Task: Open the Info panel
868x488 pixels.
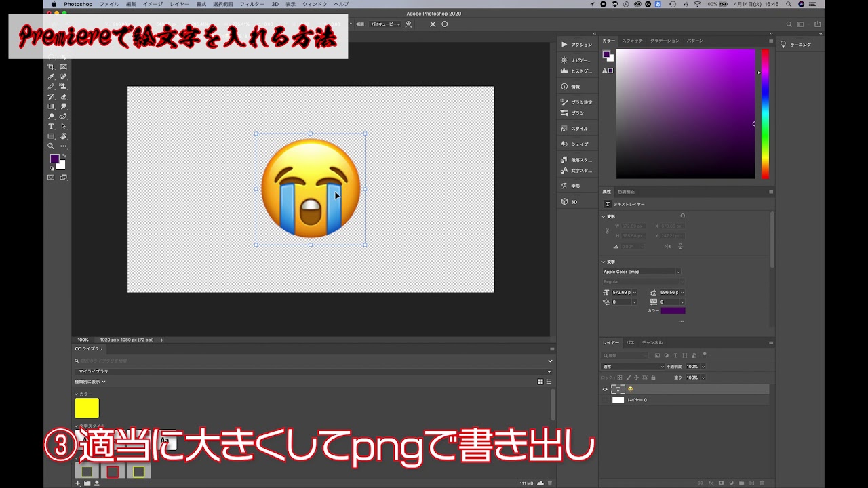Action: click(570, 87)
